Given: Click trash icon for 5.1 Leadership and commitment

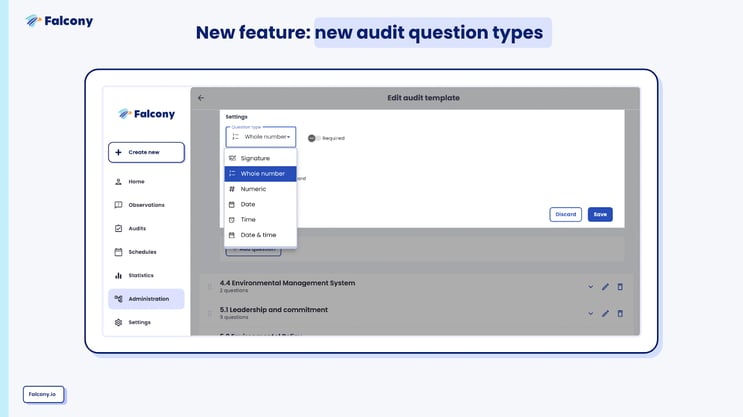Looking at the screenshot, I should [620, 314].
